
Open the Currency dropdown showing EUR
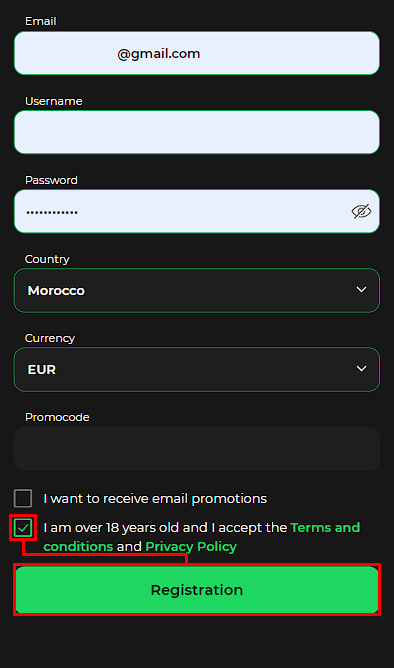197,369
